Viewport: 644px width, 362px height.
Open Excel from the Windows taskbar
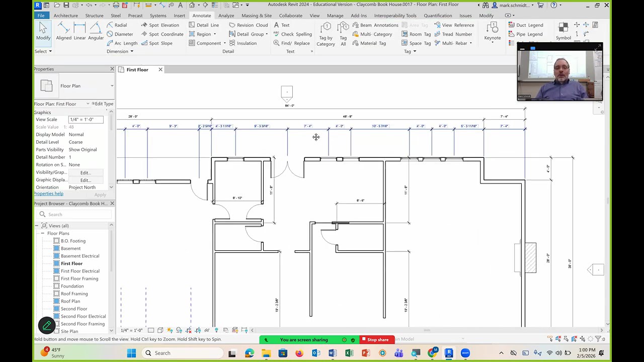click(x=349, y=353)
